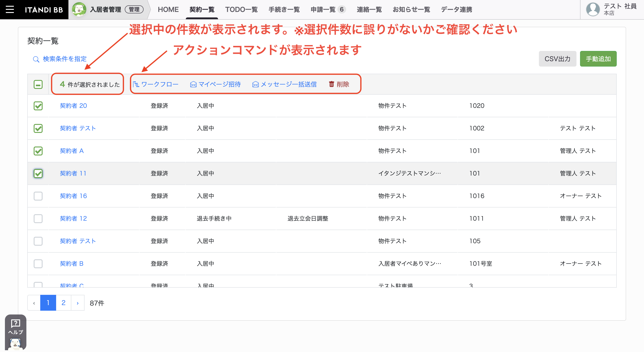Open the お知らせ一覧 tab
644x352 pixels.
[x=411, y=9]
